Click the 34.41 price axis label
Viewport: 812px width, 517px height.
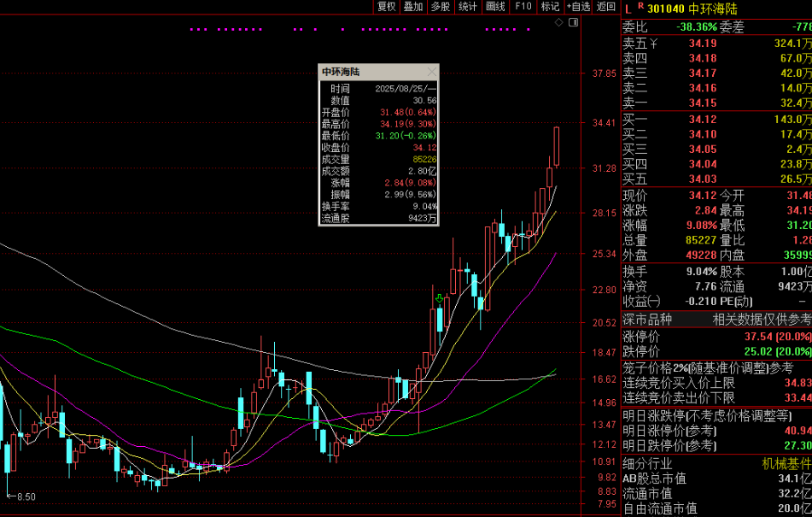(x=605, y=123)
